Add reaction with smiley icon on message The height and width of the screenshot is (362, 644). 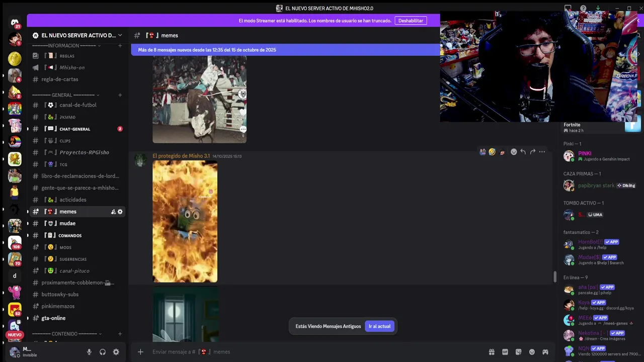pyautogui.click(x=514, y=152)
